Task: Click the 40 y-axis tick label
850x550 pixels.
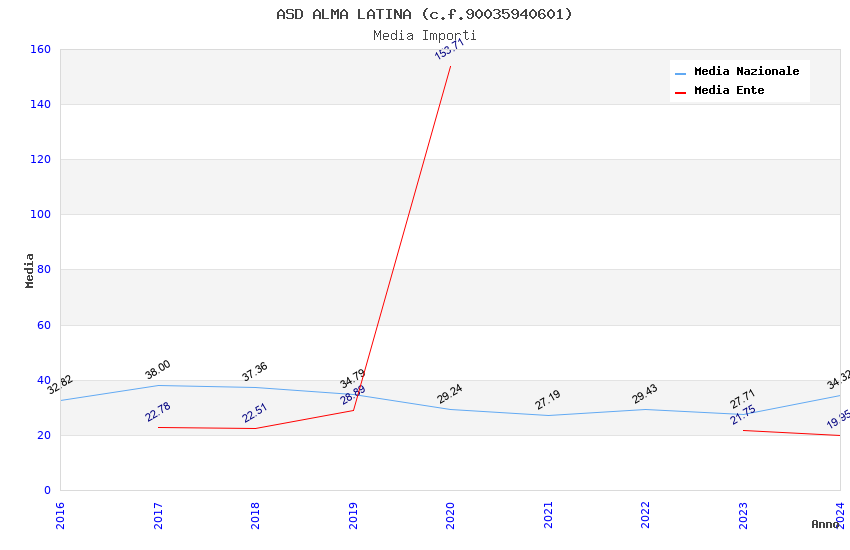Action: 44,380
